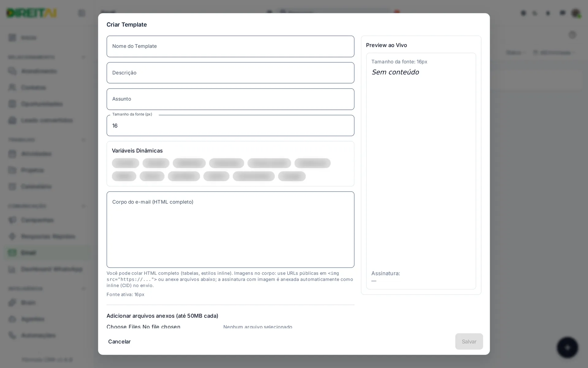Open Calendário icon in background sidebar
Image resolution: width=588 pixels, height=368 pixels.
pyautogui.click(x=12, y=186)
